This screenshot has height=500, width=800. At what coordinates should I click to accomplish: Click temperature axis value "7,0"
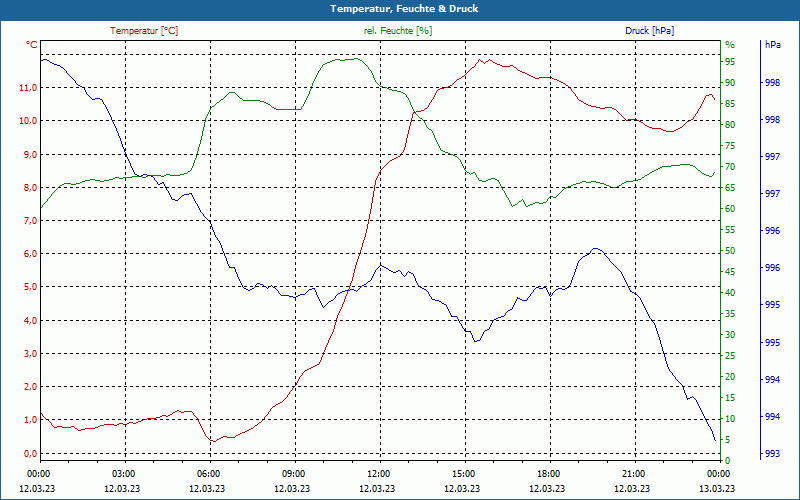[30, 221]
